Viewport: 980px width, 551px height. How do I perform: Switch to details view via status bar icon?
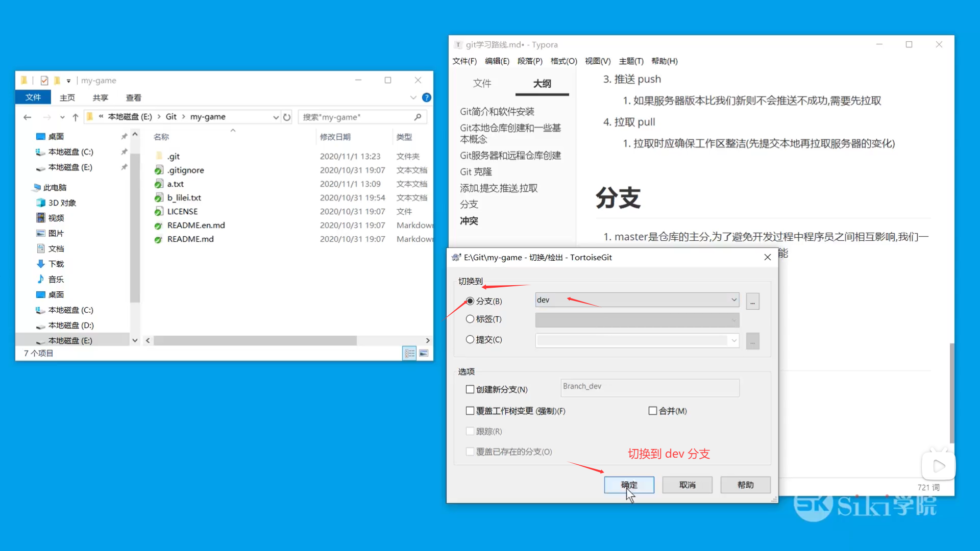point(409,353)
